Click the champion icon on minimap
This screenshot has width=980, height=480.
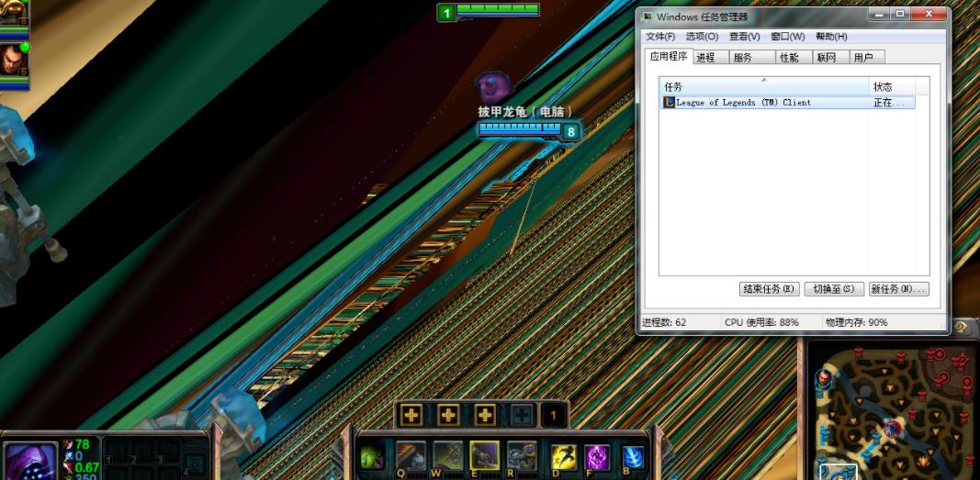click(823, 378)
